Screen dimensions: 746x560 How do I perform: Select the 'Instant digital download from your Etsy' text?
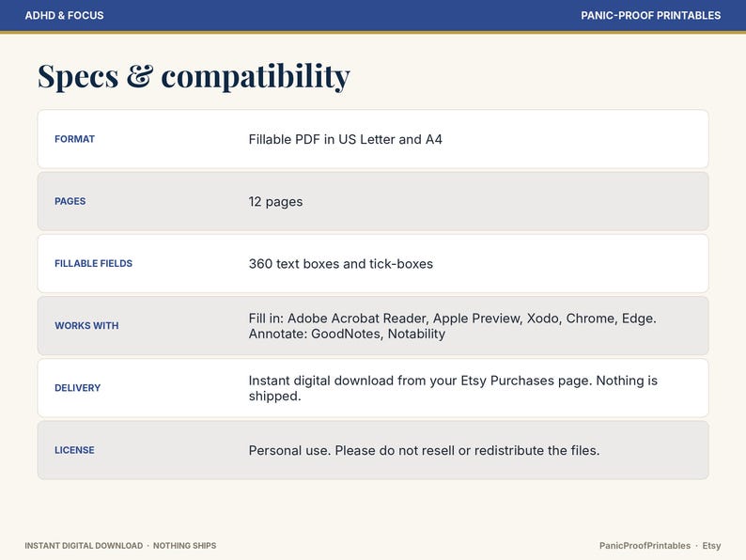click(453, 381)
